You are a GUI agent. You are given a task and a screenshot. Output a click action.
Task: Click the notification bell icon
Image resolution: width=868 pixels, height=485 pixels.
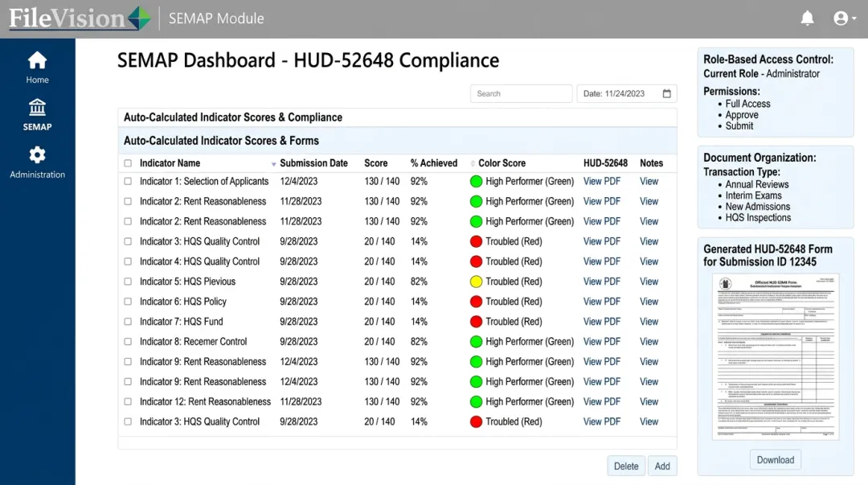(x=807, y=18)
